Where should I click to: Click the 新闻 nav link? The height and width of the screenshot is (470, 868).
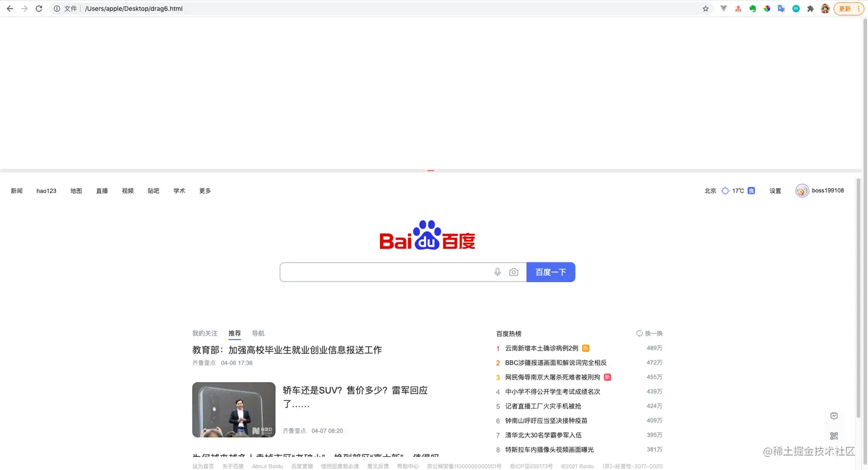tap(17, 191)
